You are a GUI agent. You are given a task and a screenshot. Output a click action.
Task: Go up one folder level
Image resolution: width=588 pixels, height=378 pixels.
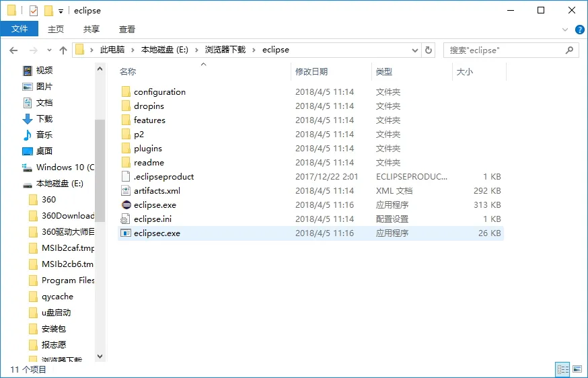tap(63, 50)
